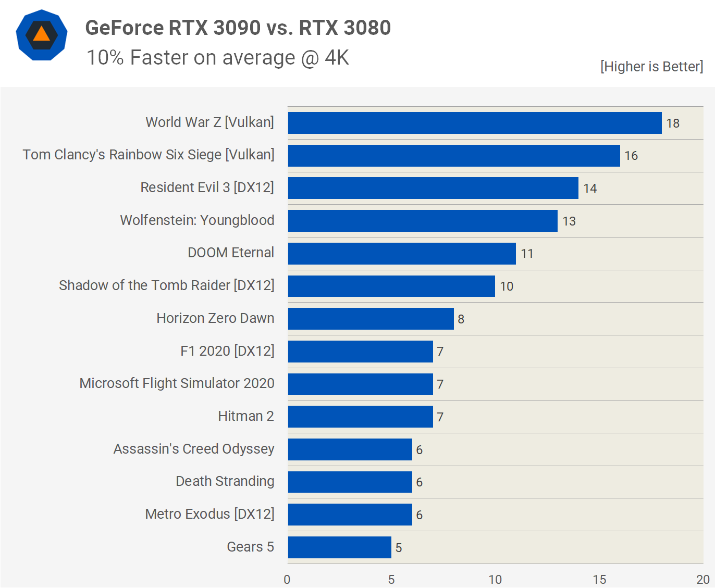This screenshot has height=588, width=715.
Task: Select the Resident Evil 3 [DX12] label
Action: click(x=207, y=187)
